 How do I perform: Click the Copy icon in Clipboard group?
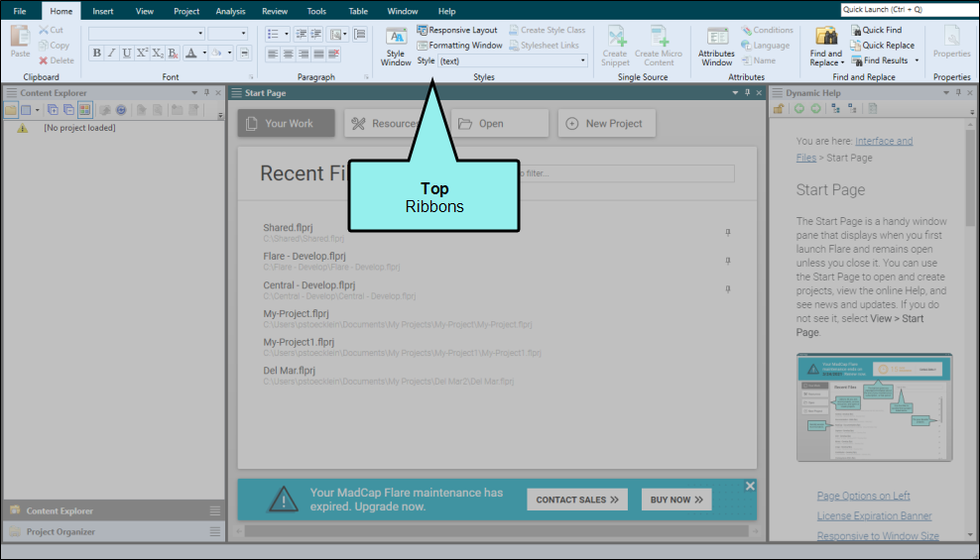43,45
